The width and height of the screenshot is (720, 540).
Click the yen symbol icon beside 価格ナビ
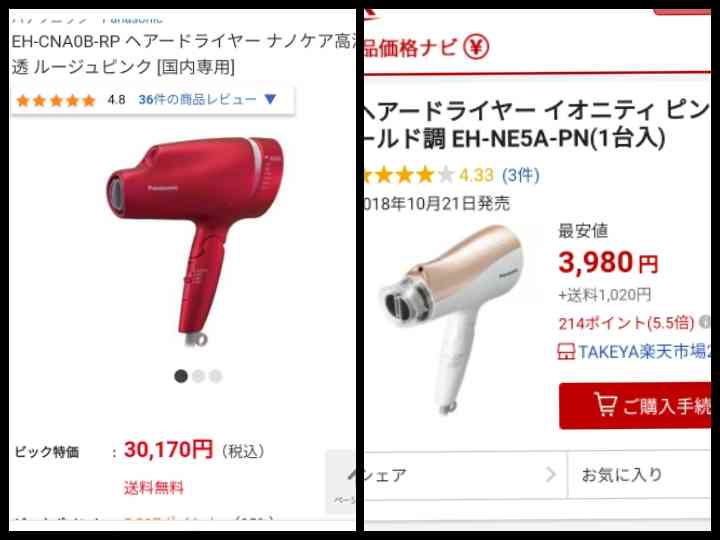tap(476, 46)
